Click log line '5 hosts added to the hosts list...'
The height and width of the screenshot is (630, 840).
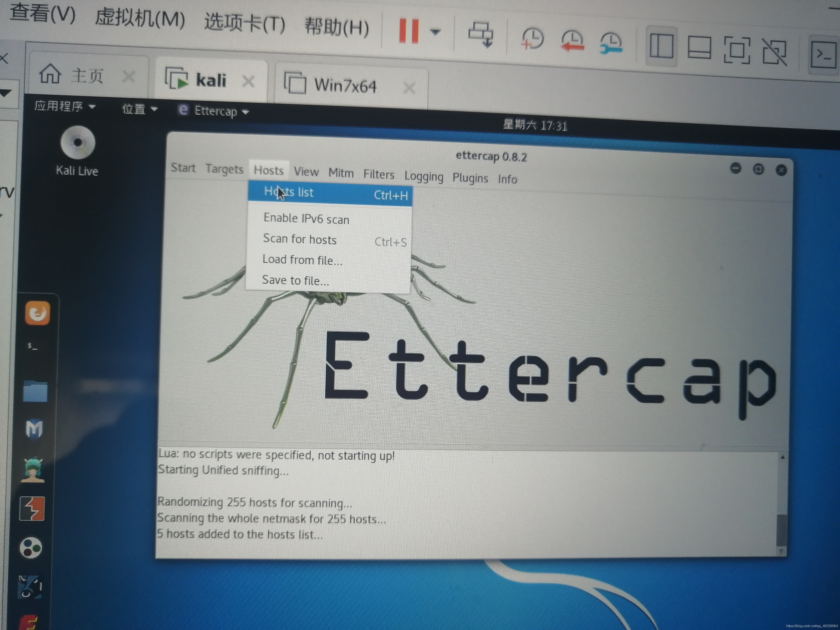240,534
